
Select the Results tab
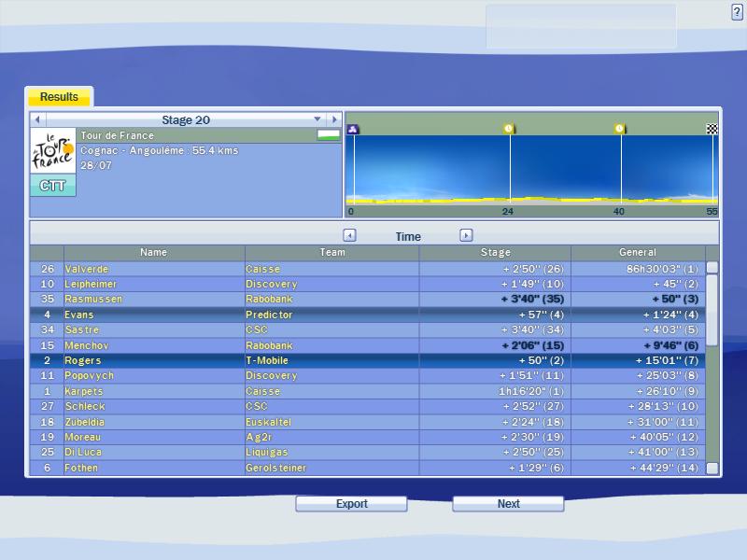[x=59, y=97]
